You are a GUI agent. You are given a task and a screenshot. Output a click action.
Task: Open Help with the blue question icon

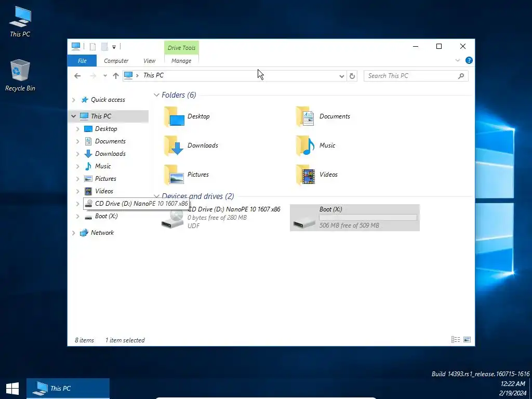click(469, 60)
